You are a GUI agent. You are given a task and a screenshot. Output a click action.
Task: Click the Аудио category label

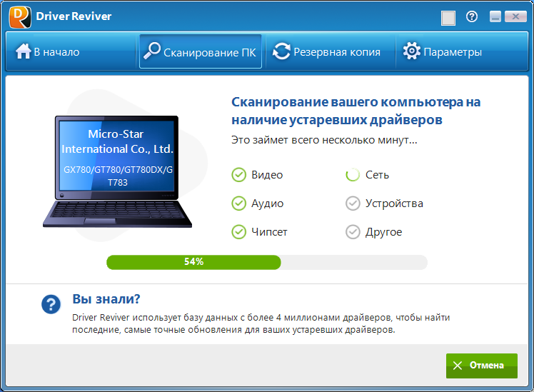pos(267,203)
